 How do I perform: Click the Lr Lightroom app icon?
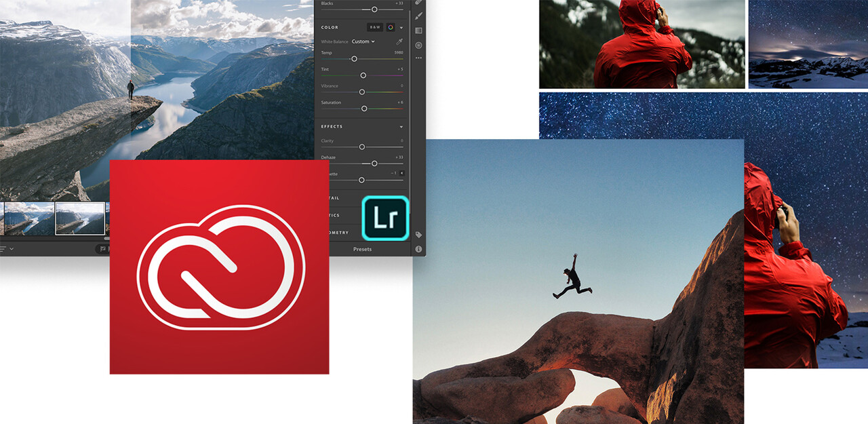click(385, 218)
